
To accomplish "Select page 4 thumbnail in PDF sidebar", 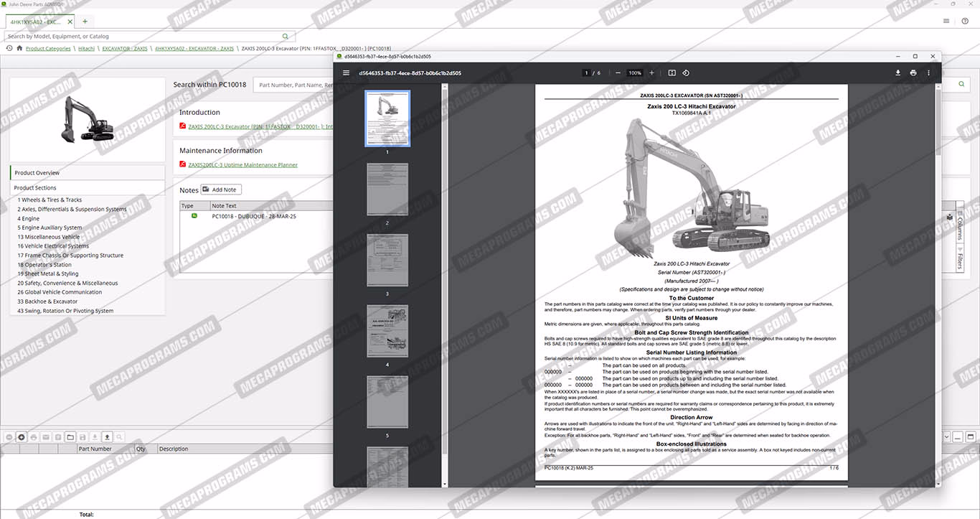I will 387,331.
